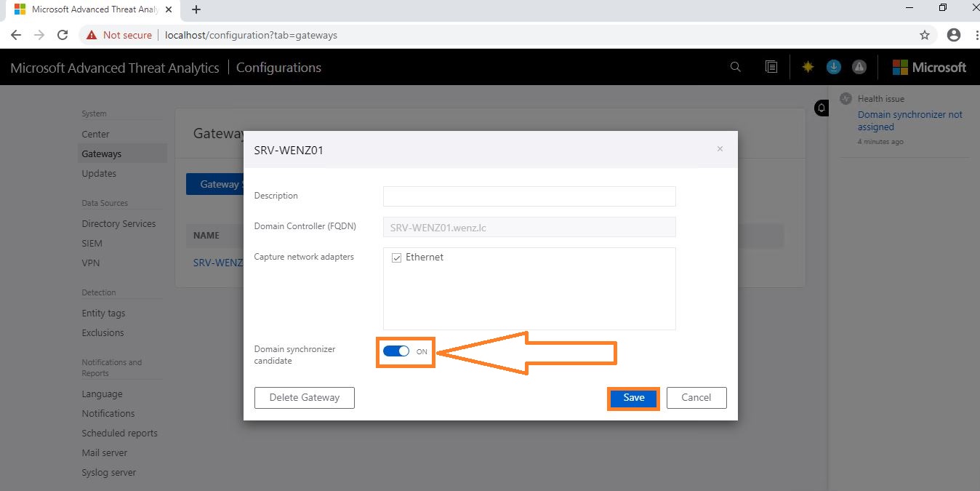Click the Microsoft logo in header

click(929, 67)
